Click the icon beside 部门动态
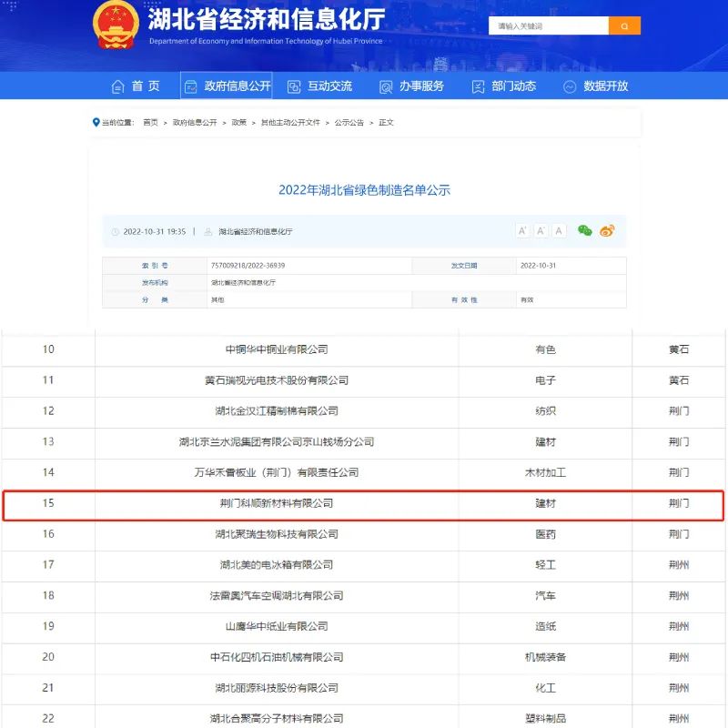 click(x=478, y=86)
